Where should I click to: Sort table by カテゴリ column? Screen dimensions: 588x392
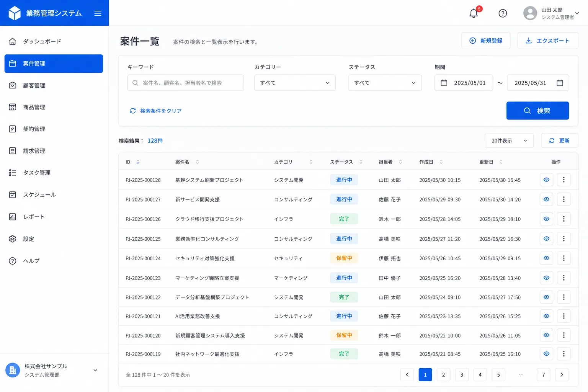coord(311,162)
